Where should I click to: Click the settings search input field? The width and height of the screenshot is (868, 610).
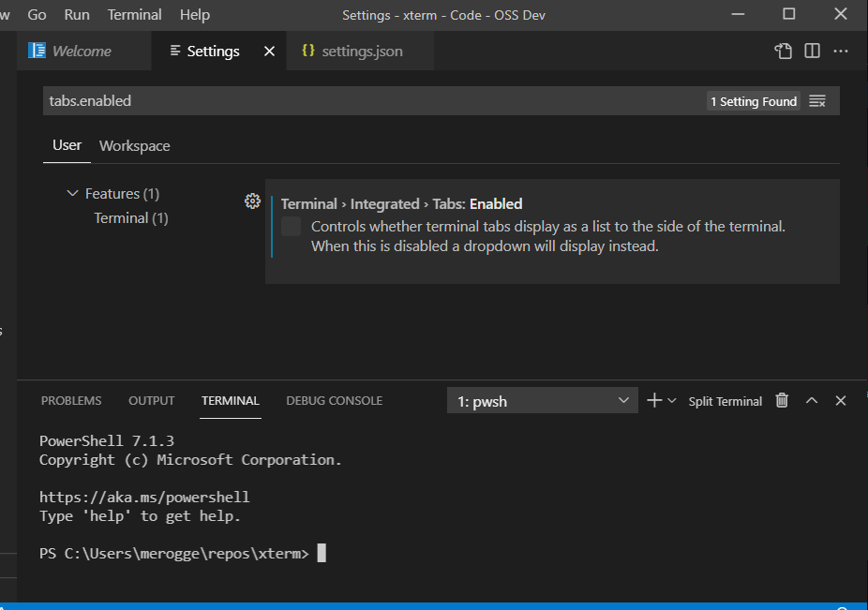(x=375, y=100)
